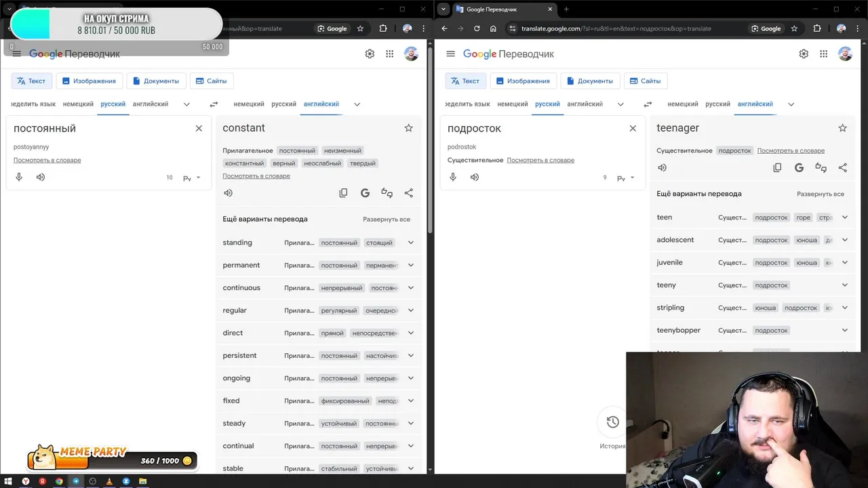Image resolution: width=868 pixels, height=488 pixels.
Task: Reload the page in right browser window
Action: (477, 28)
